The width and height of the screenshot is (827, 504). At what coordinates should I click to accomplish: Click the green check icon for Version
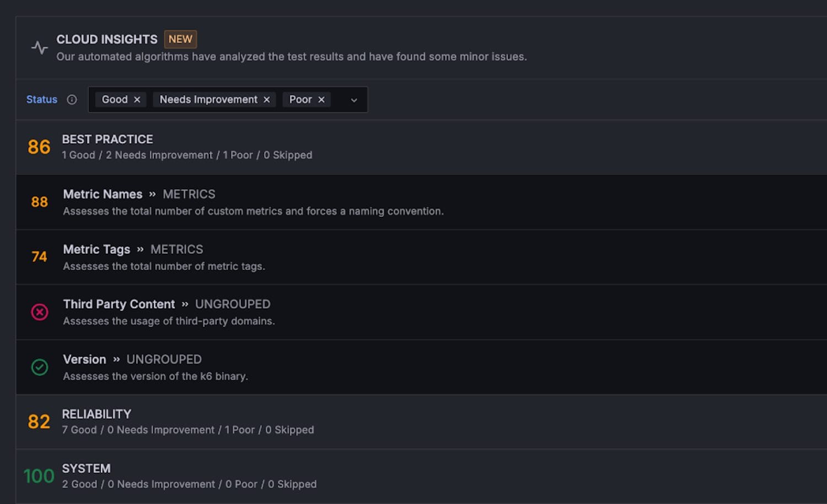tap(39, 367)
